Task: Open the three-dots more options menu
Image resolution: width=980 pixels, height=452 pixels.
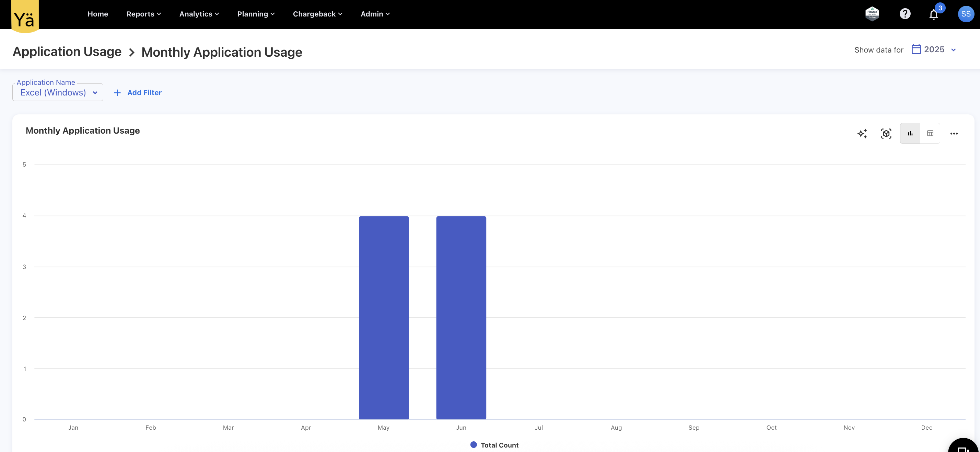Action: pyautogui.click(x=954, y=133)
